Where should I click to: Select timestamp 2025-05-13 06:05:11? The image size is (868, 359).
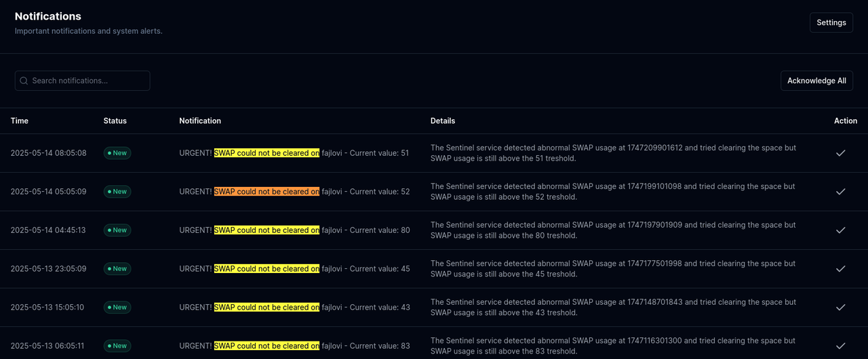(x=49, y=346)
